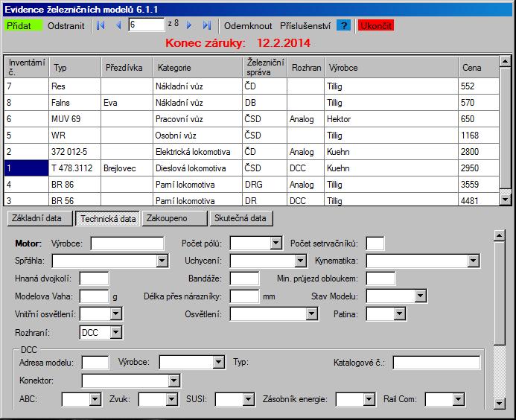Go to previous record arrow
The image size is (516, 420).
pyautogui.click(x=118, y=25)
